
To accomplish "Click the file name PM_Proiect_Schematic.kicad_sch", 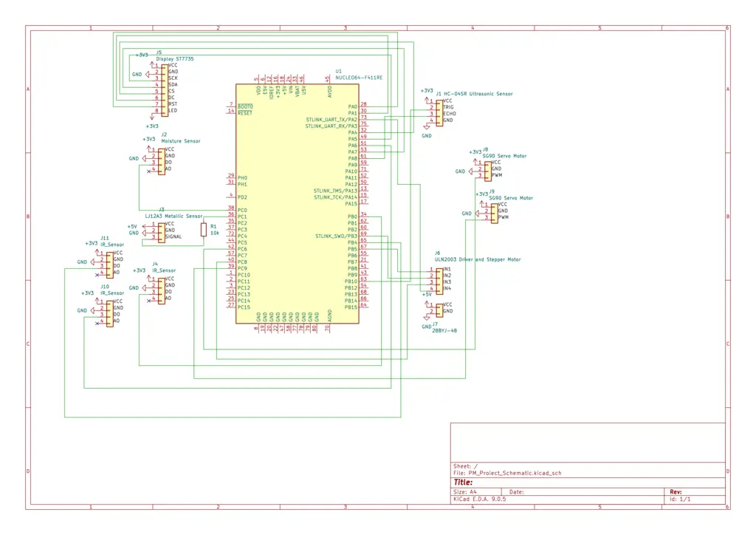I will pyautogui.click(x=515, y=473).
